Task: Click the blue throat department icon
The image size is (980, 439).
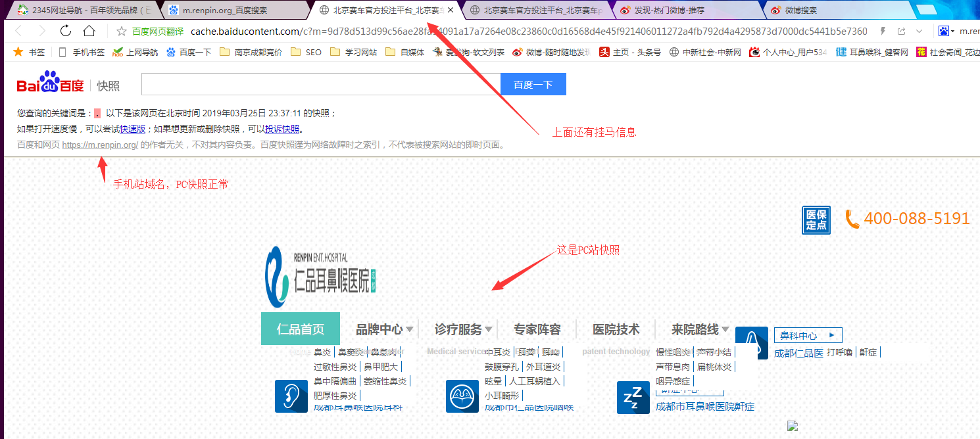Action: pos(462,396)
